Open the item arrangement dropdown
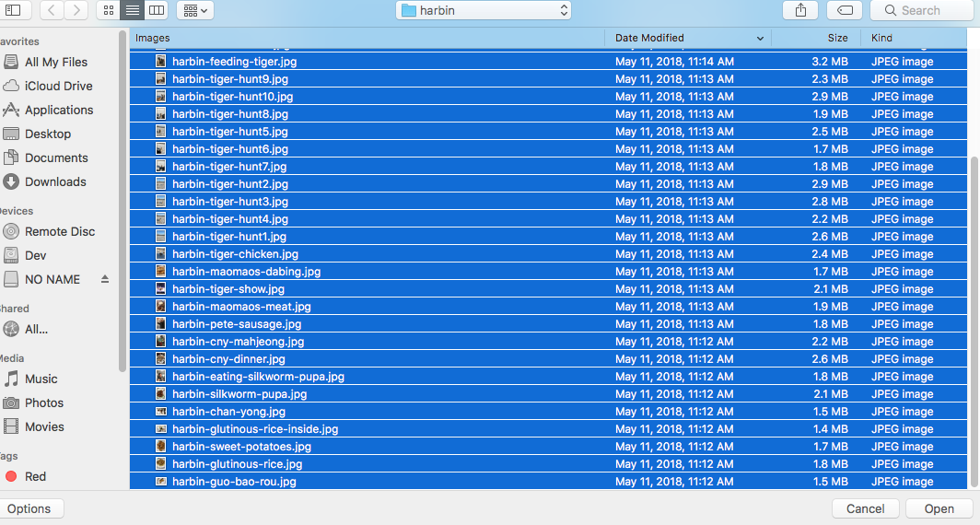The width and height of the screenshot is (980, 525). [195, 10]
